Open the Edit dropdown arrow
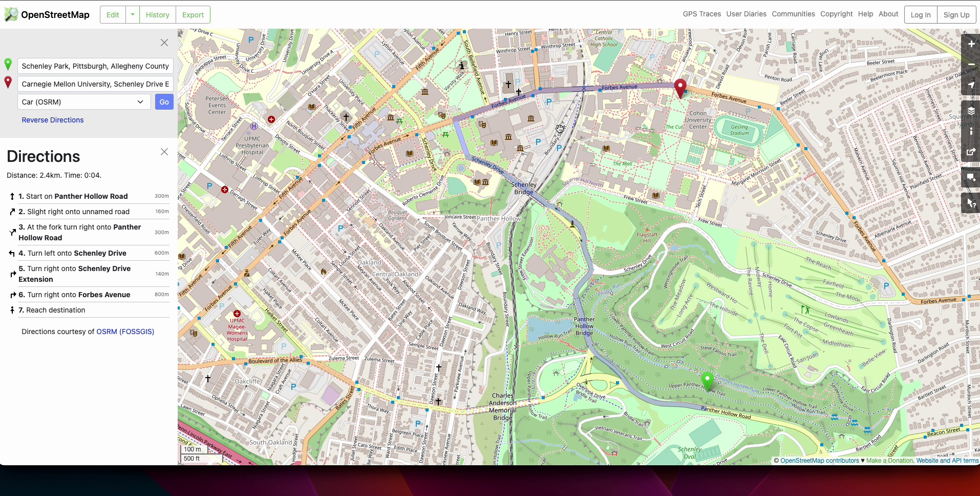Viewport: 980px width, 496px height. pyautogui.click(x=133, y=15)
